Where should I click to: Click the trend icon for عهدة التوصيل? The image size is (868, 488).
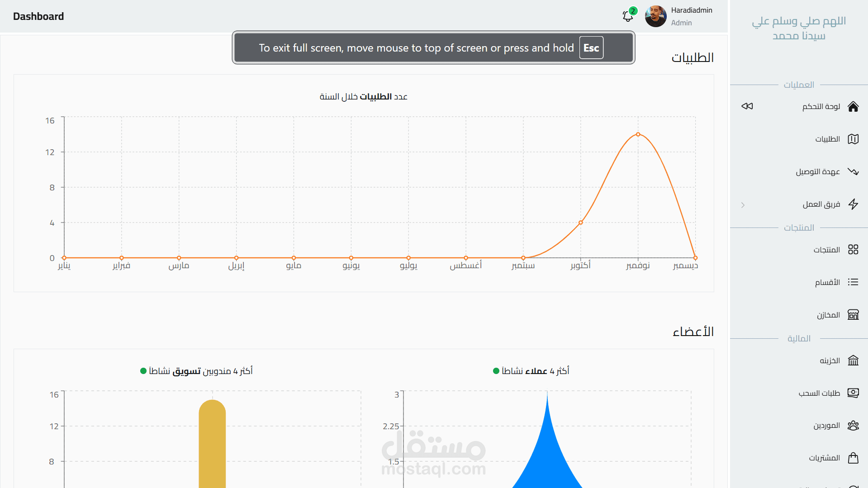[x=853, y=171]
